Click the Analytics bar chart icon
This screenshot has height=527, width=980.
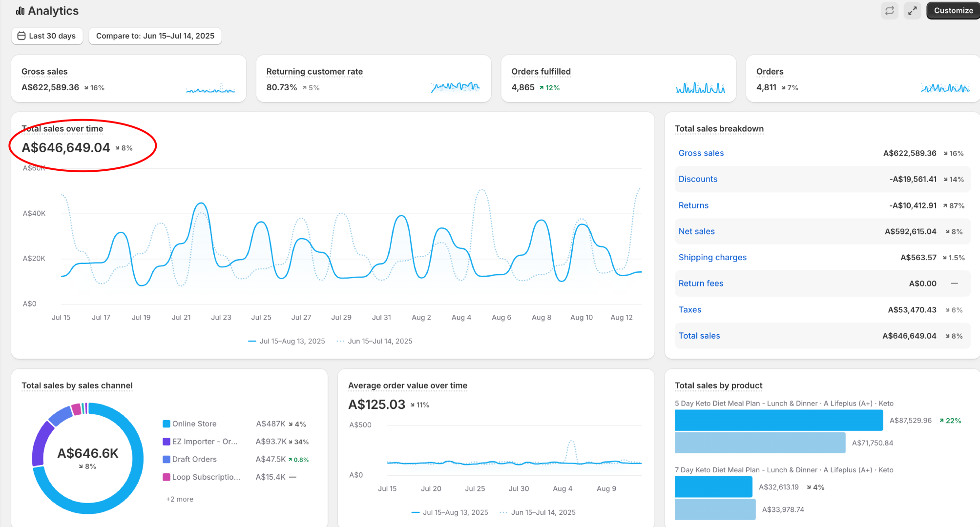tap(20, 11)
